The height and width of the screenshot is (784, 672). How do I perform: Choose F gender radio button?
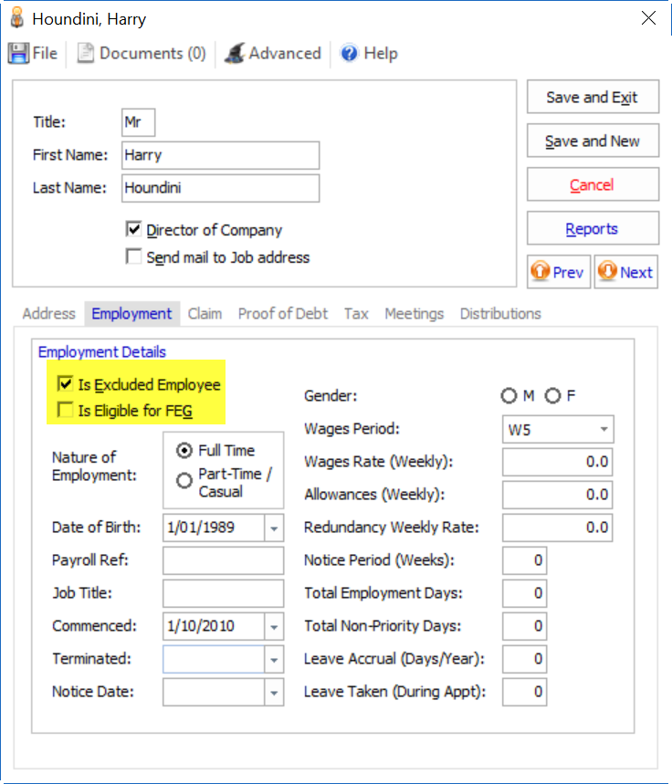point(552,395)
